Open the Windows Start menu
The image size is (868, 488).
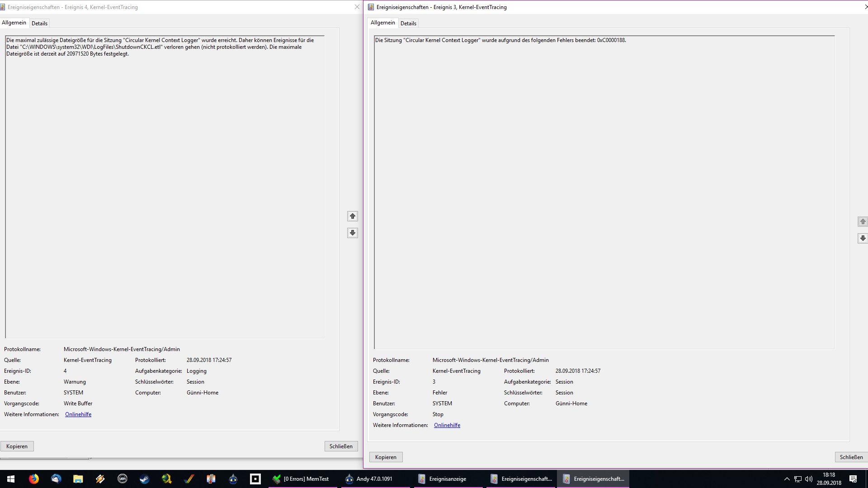pos(11,479)
